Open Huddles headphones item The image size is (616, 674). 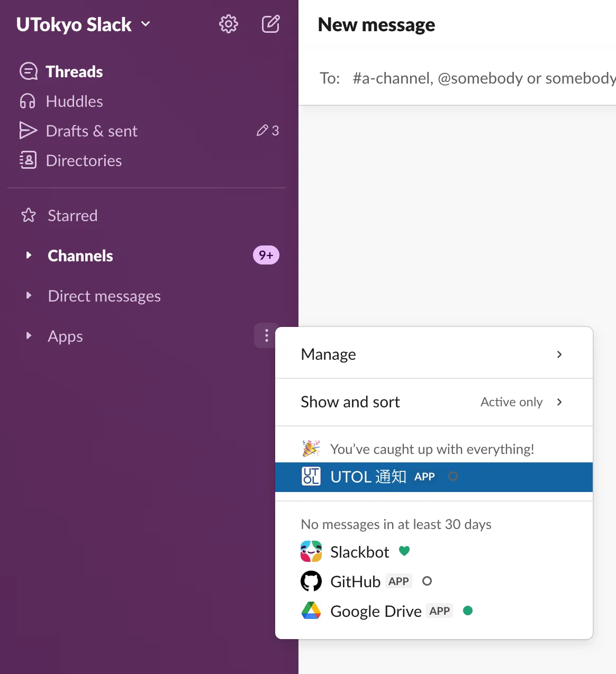[x=74, y=101]
